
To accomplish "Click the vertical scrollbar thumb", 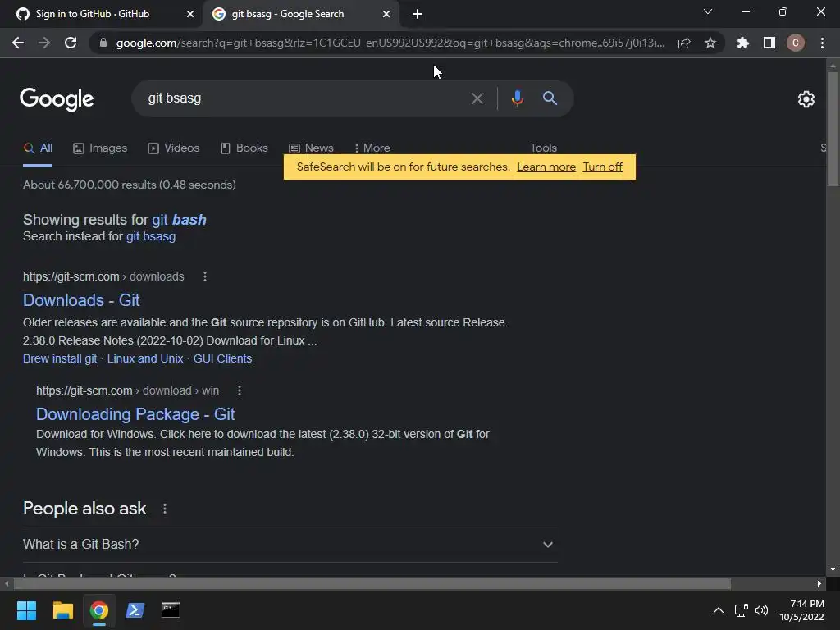I will click(x=833, y=129).
